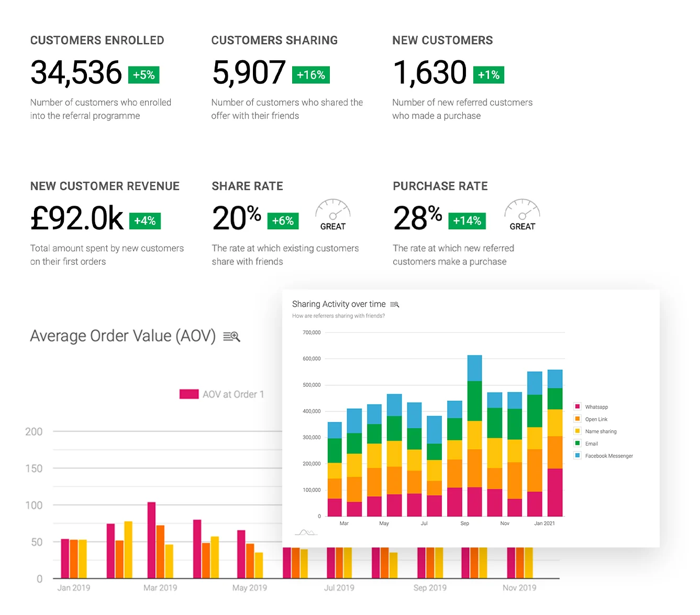Click the Name sharing legend color swatch
The height and width of the screenshot is (615, 700).
coord(577,431)
